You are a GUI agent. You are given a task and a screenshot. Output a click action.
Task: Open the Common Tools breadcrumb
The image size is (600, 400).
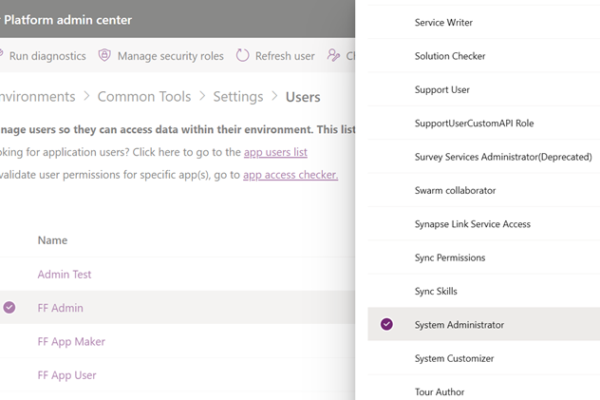click(144, 97)
